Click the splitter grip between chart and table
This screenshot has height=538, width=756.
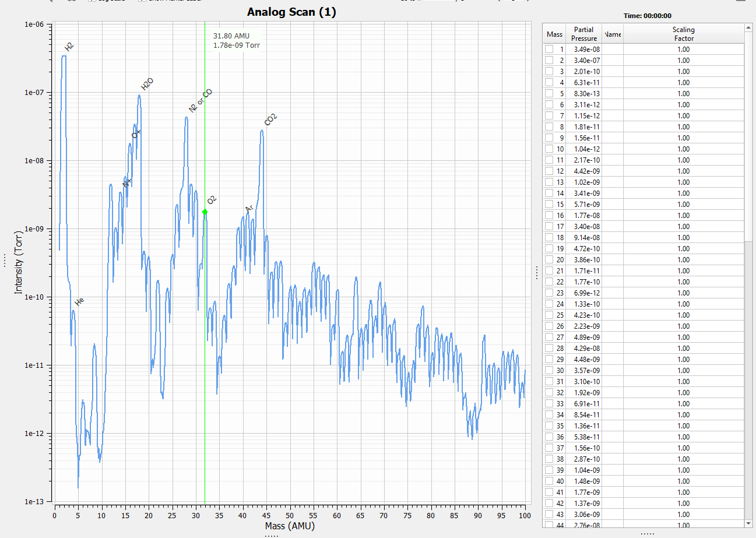pyautogui.click(x=536, y=273)
